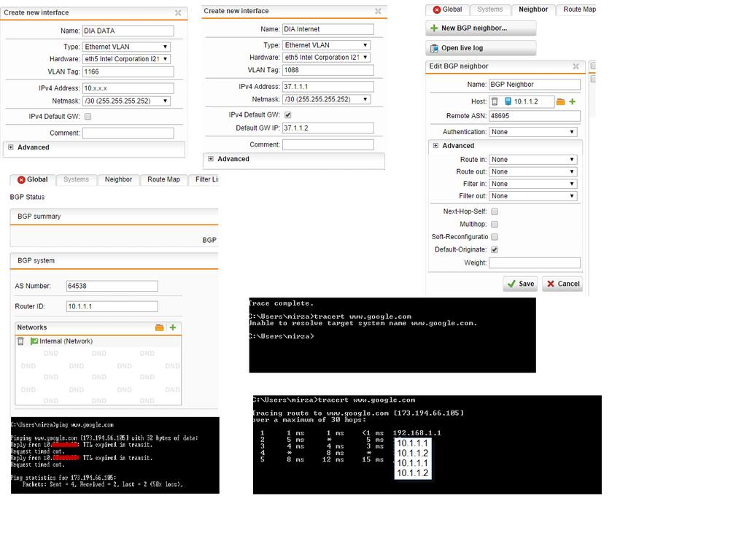Viewport: 736px width, 560px height.
Task: Switch to lower Neighbor tab
Action: tap(118, 179)
